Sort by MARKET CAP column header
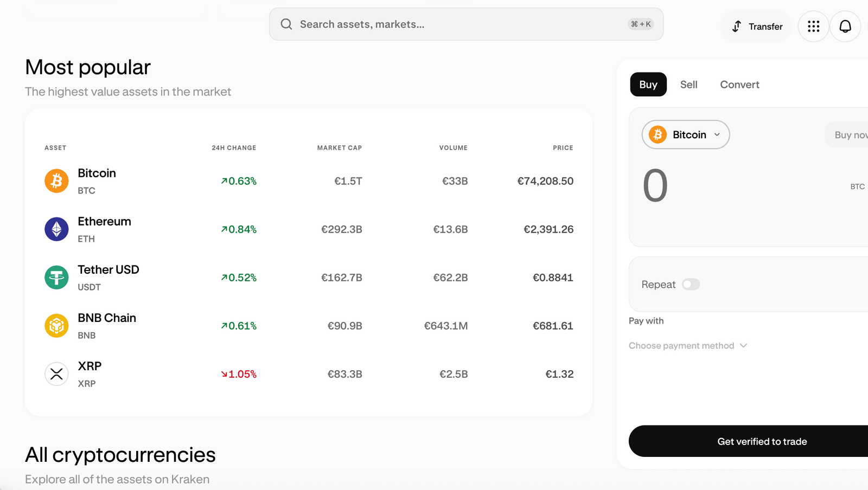 point(340,147)
